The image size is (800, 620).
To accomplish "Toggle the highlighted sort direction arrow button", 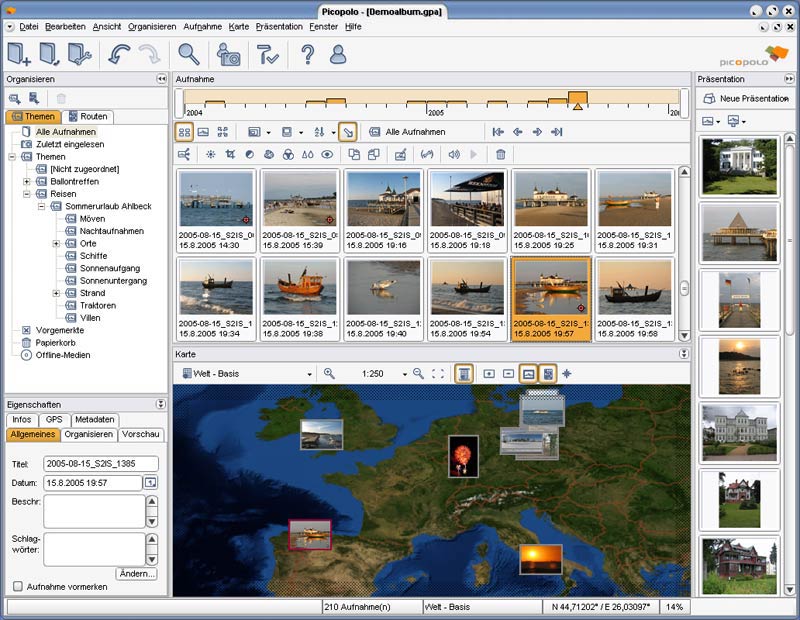I will (347, 132).
